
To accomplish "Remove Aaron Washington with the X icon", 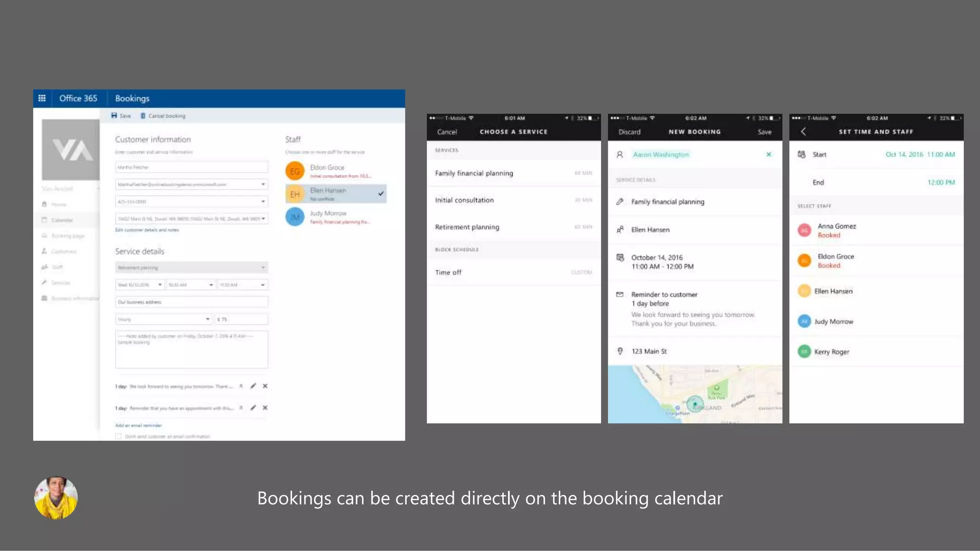I will point(768,154).
